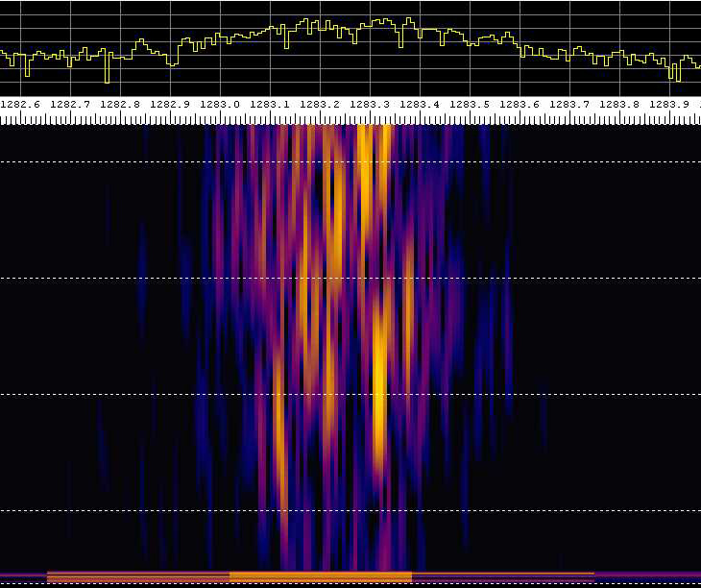Image resolution: width=701 pixels, height=588 pixels.
Task: Select the 1283.8 ruler label
Action: tap(619, 105)
